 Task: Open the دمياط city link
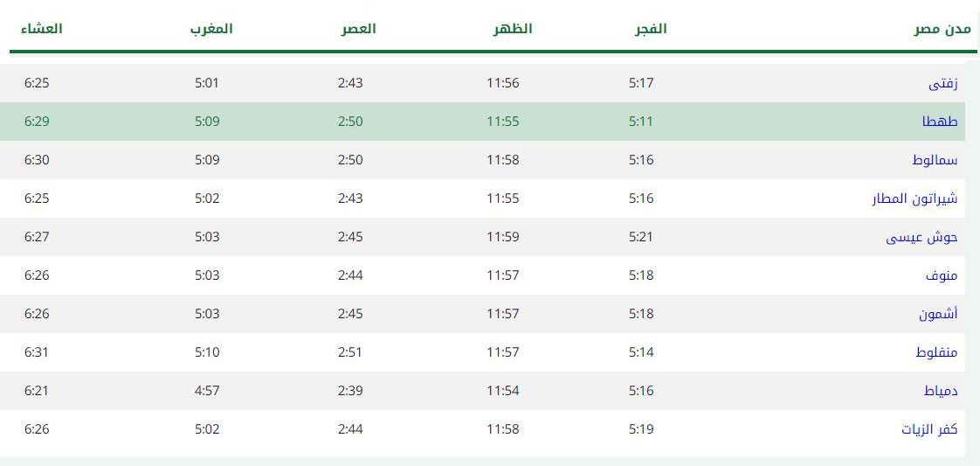(x=941, y=392)
